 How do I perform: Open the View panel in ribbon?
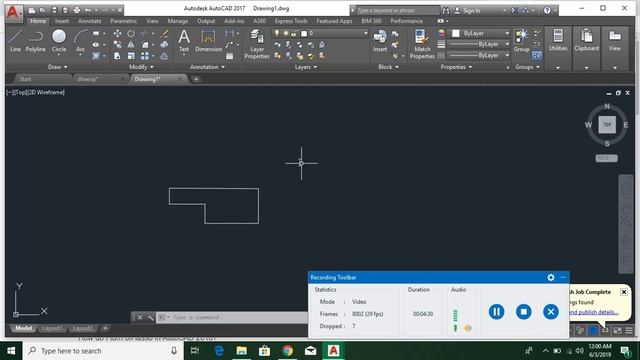tap(615, 40)
